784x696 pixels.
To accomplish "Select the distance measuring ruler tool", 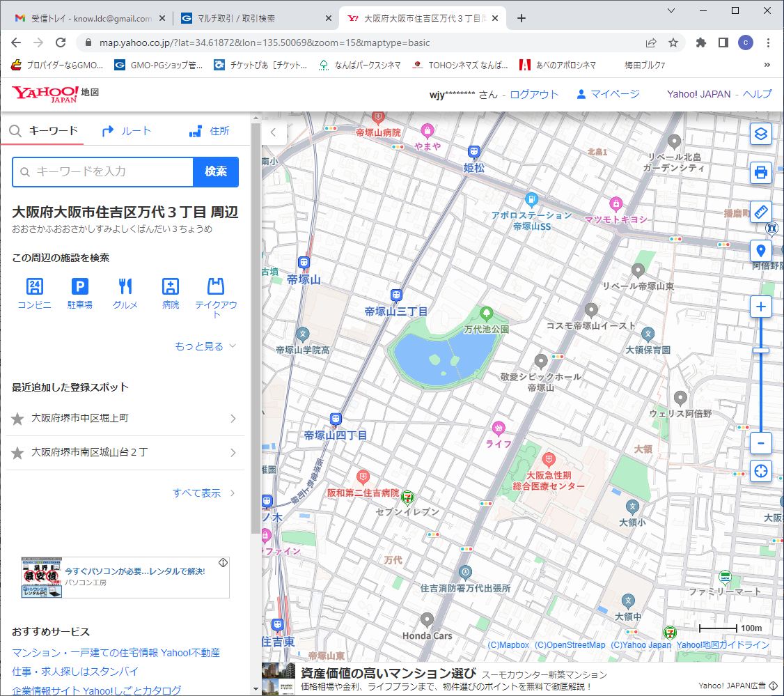I will click(761, 212).
